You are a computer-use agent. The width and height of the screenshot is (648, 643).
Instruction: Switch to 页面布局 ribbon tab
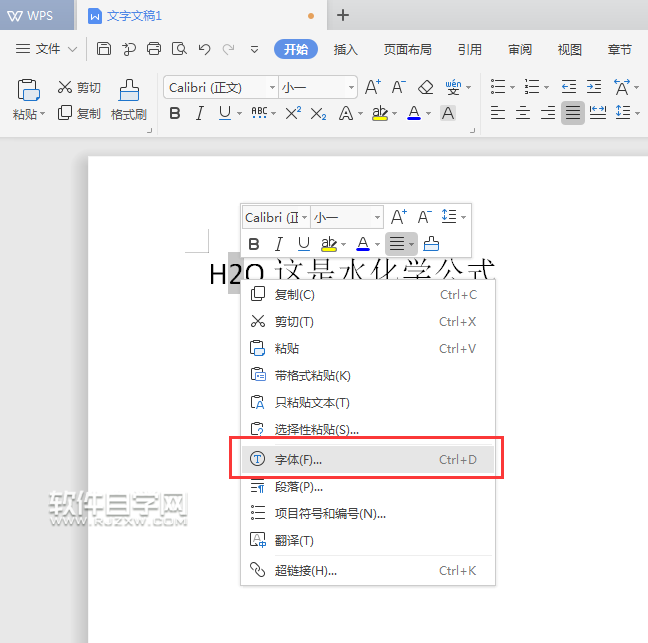407,50
